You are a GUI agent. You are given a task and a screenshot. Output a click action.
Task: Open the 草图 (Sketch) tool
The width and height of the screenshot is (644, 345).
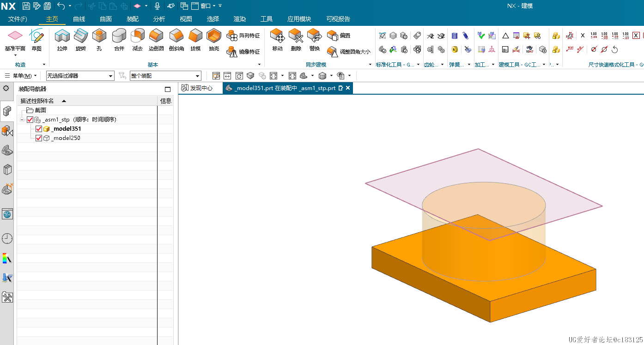point(36,40)
